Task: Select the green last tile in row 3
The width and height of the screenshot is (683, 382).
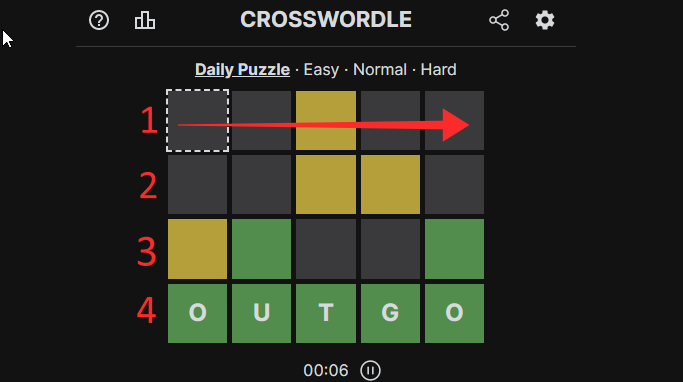Action: (454, 249)
